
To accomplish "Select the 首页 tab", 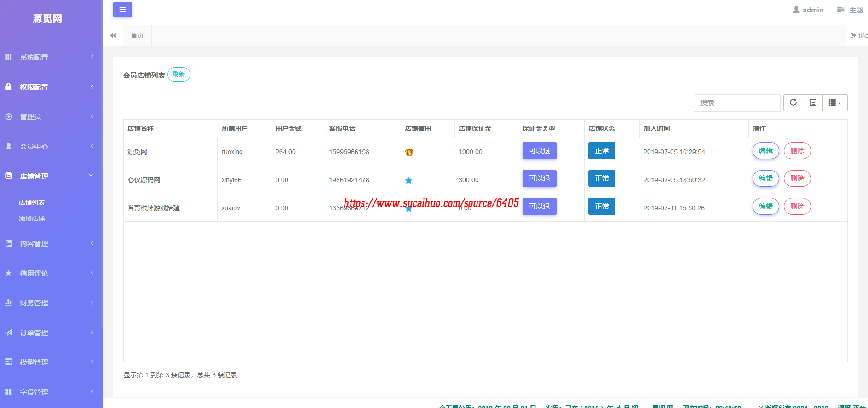I will tap(137, 35).
